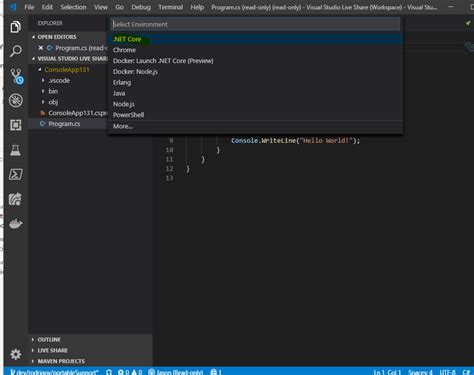
Task: Open the Edit menu
Action: point(47,7)
